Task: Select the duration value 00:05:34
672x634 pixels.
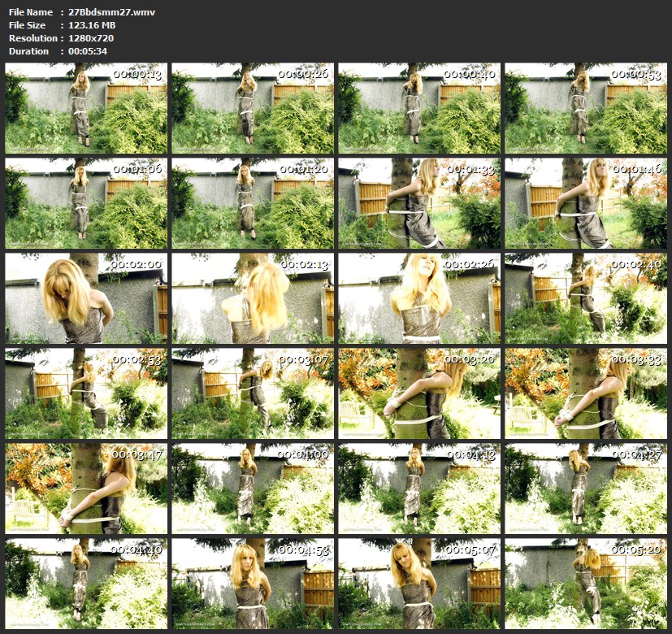Action: click(x=88, y=51)
